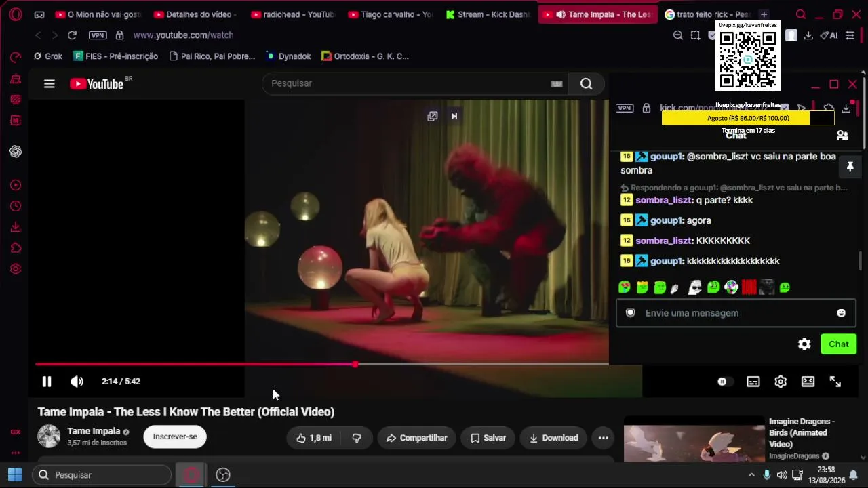Open the Dynadok bookmark
Image resolution: width=868 pixels, height=488 pixels.
click(x=289, y=56)
